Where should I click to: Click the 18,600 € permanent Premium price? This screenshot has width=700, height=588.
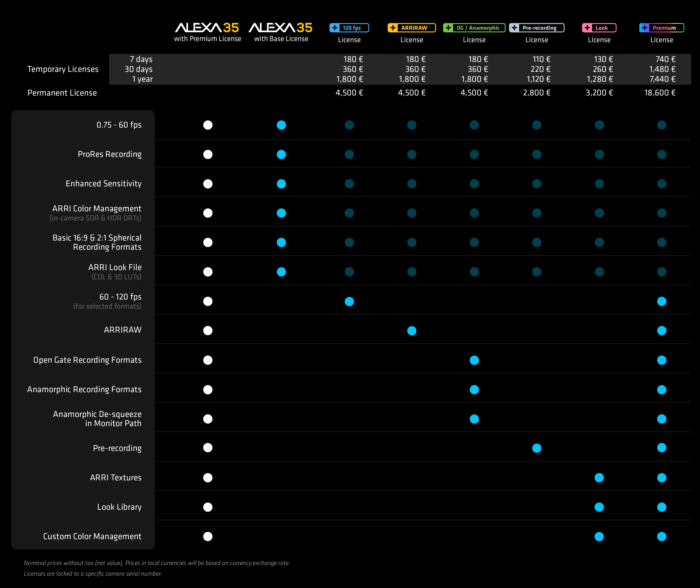coord(660,93)
